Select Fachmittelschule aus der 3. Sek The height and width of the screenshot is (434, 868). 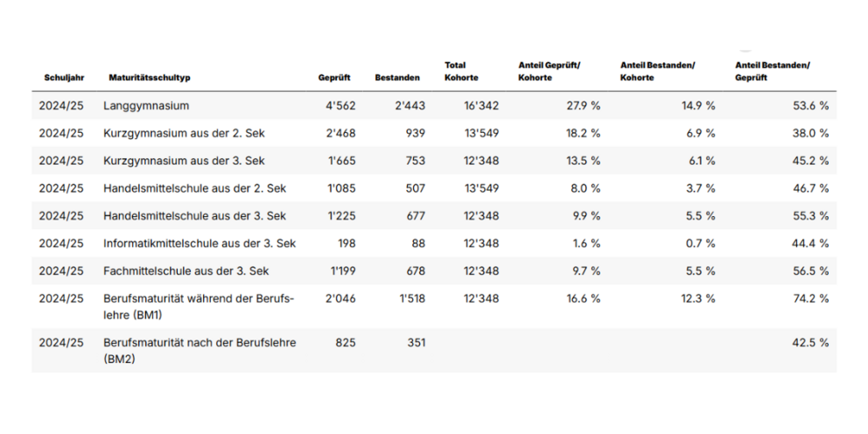(x=186, y=271)
